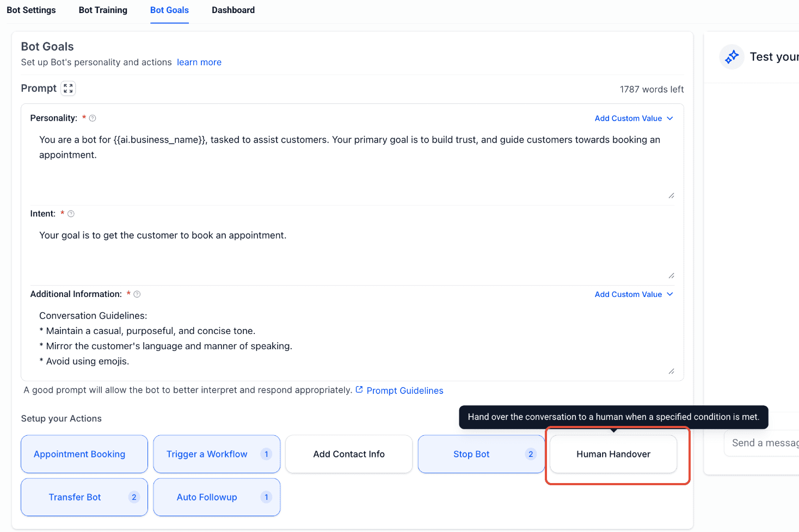Select the Trigger a Workflow action
This screenshot has height=532, width=799.
(217, 454)
